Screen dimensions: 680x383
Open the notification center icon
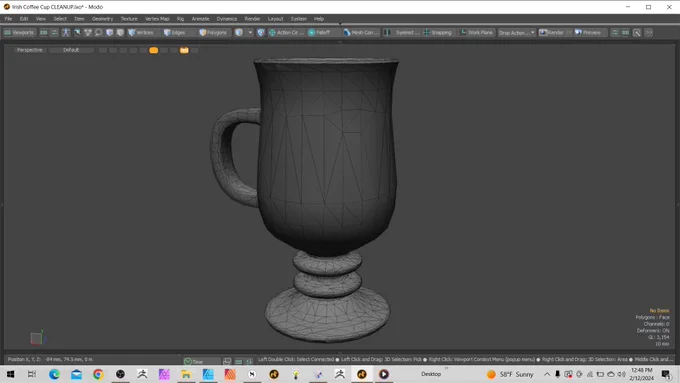[x=666, y=374]
